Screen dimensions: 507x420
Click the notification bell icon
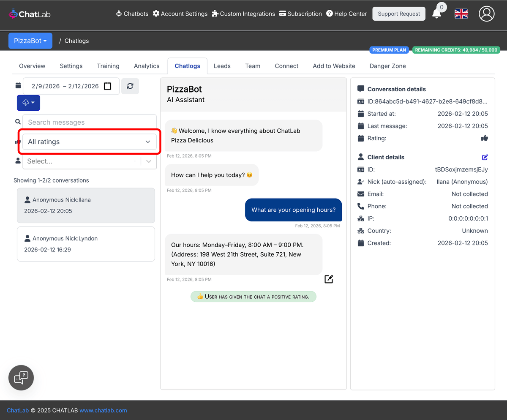click(437, 14)
